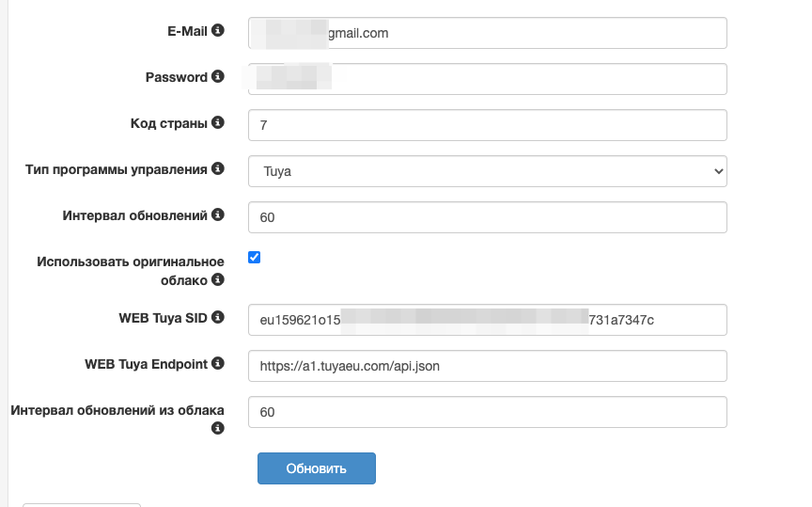The image size is (812, 507).
Task: Click the info icon next to E-Mail
Action: 218,31
